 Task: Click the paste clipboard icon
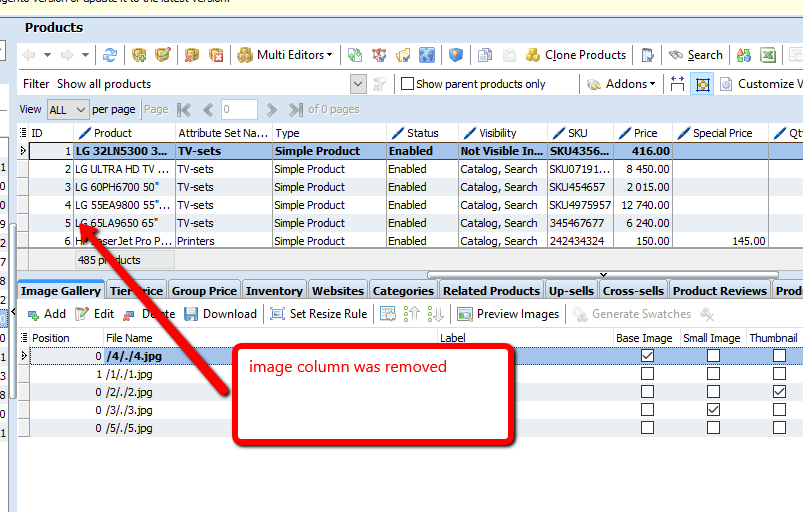click(x=509, y=55)
